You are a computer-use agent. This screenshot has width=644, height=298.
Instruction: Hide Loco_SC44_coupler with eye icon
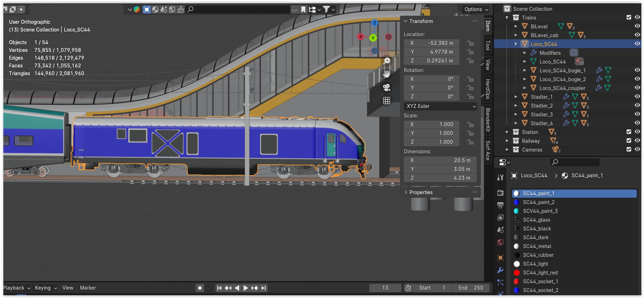click(637, 88)
